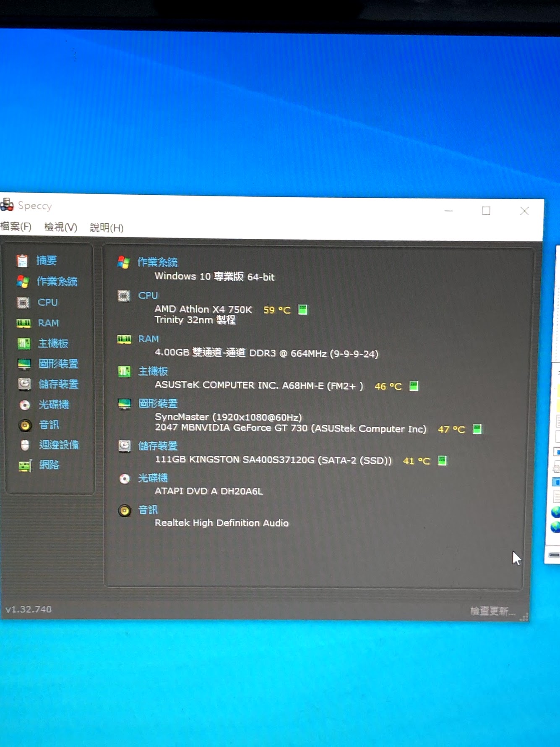This screenshot has width=560, height=747.
Task: Click the 主機板 board icon in sidebar
Action: (24, 344)
